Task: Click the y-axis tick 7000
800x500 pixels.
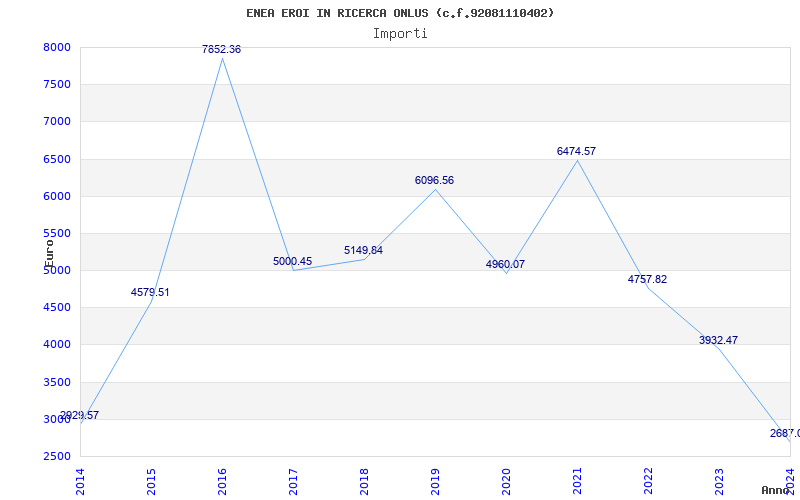Action: click(57, 122)
